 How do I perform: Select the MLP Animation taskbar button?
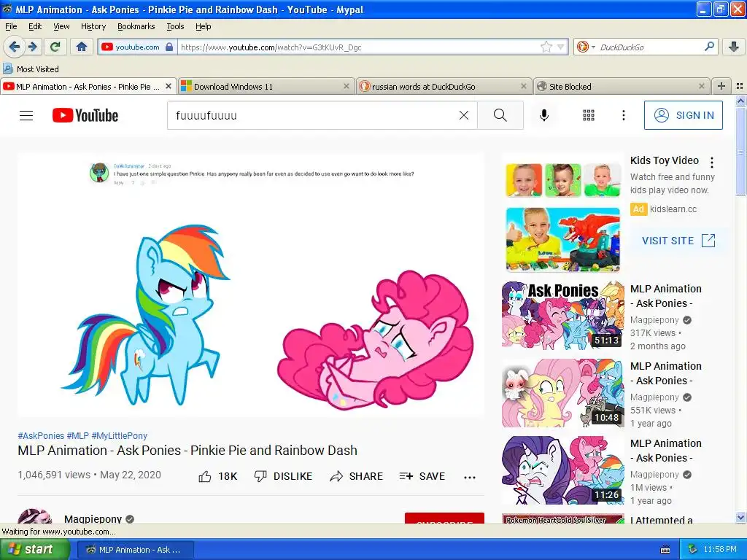pos(134,550)
